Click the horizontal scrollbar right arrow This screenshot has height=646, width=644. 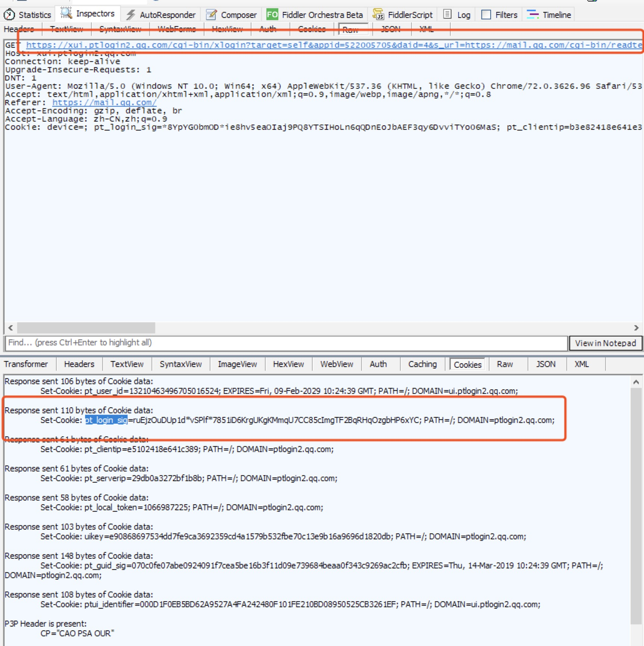636,328
